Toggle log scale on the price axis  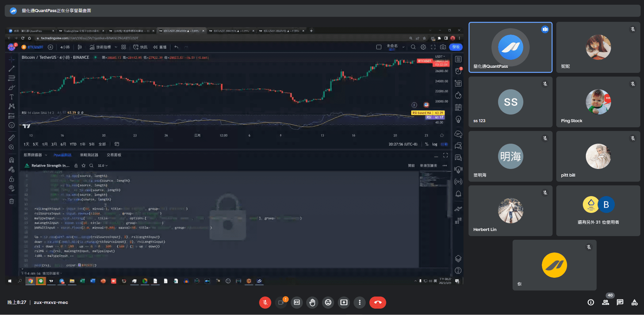[x=435, y=144]
